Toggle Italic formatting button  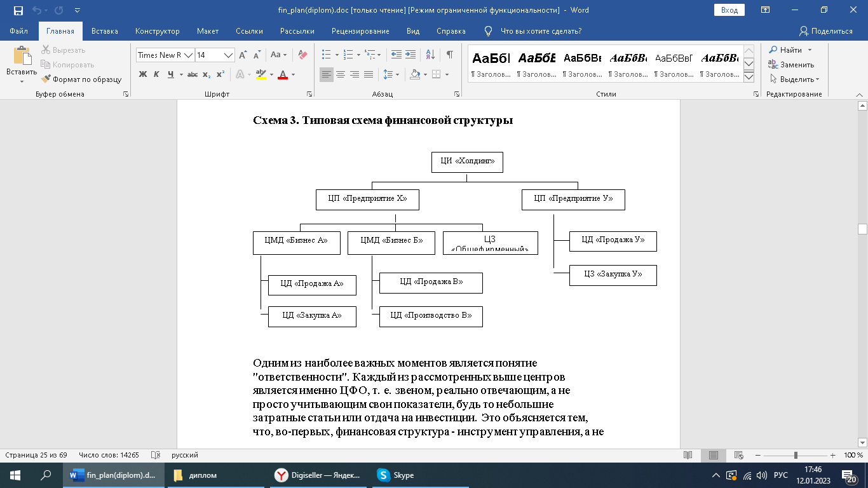156,75
